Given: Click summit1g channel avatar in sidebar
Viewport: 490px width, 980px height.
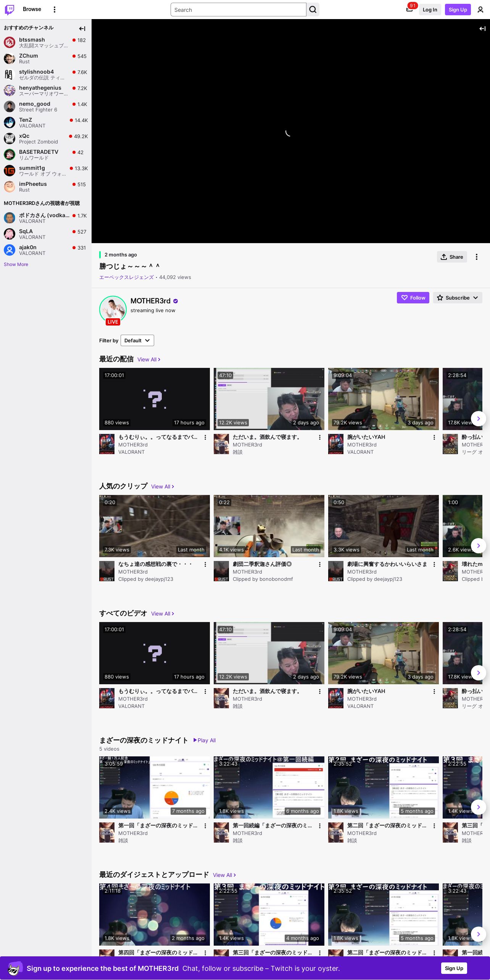Looking at the screenshot, I should [10, 170].
